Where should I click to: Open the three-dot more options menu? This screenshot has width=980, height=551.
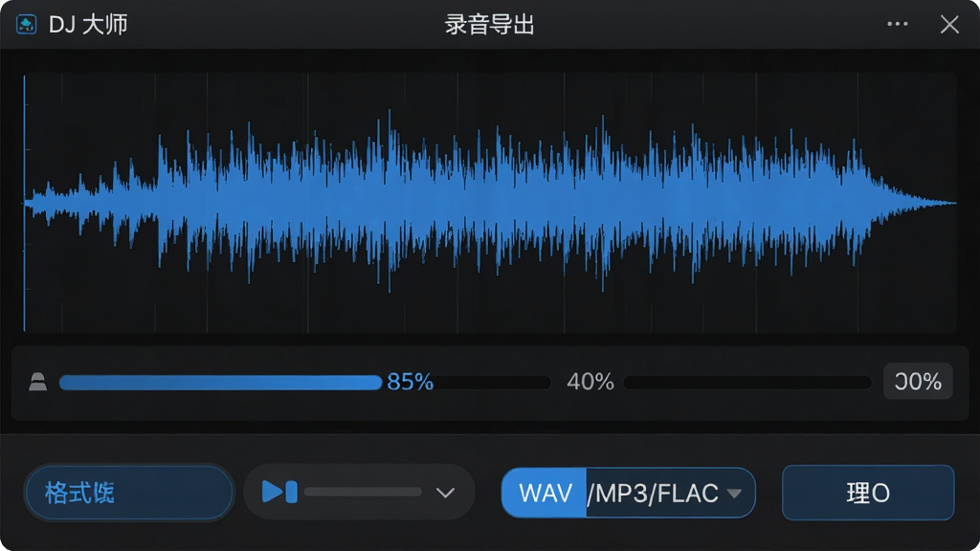[x=898, y=24]
